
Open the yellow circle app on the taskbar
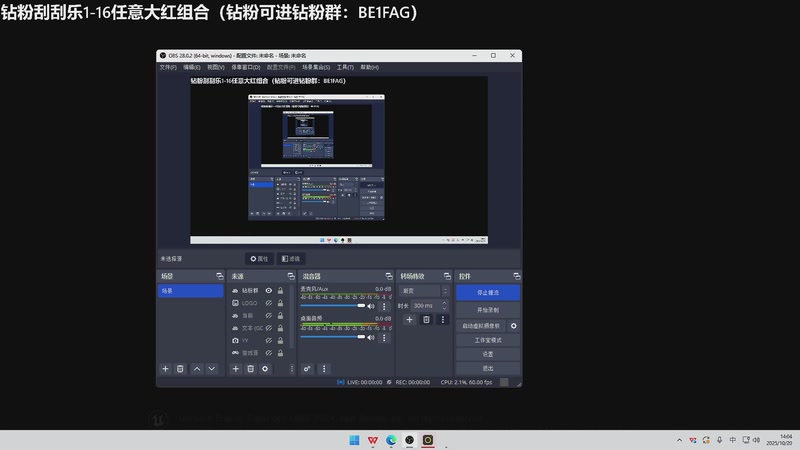[x=428, y=440]
